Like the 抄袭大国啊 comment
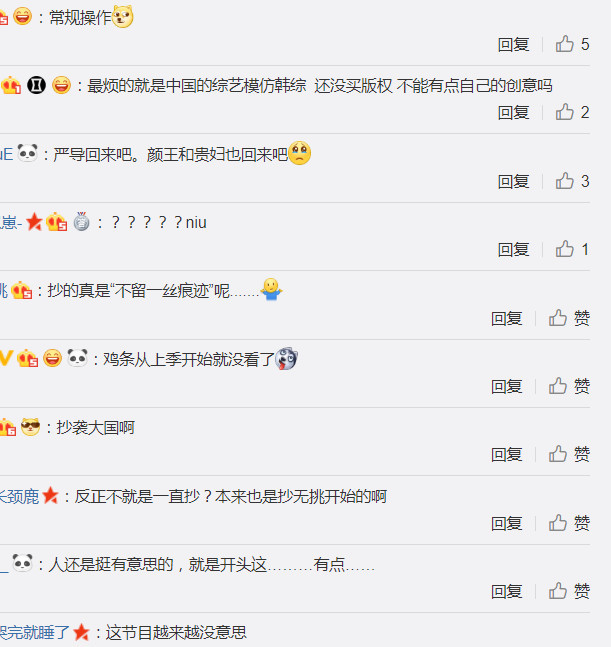The image size is (611, 647). pyautogui.click(x=569, y=454)
